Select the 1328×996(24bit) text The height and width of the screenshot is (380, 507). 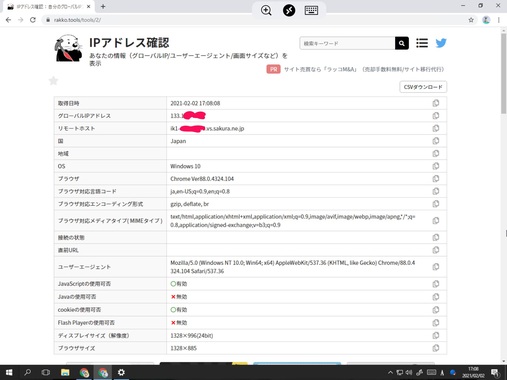[x=192, y=336]
